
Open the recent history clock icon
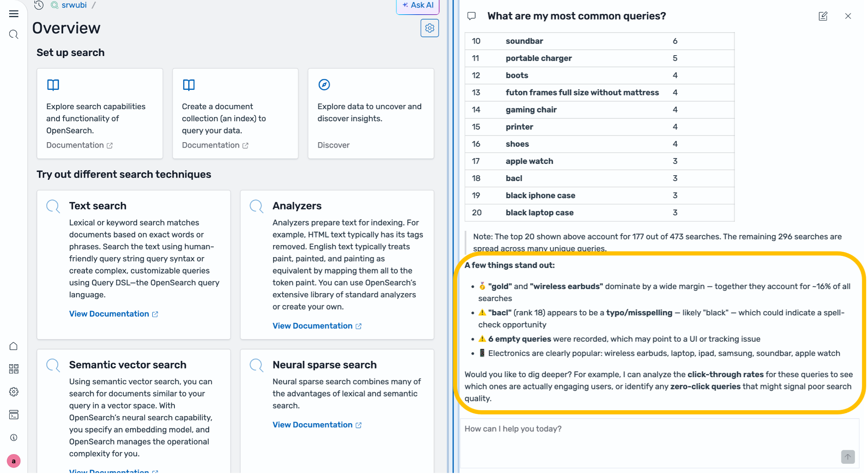[x=39, y=5]
